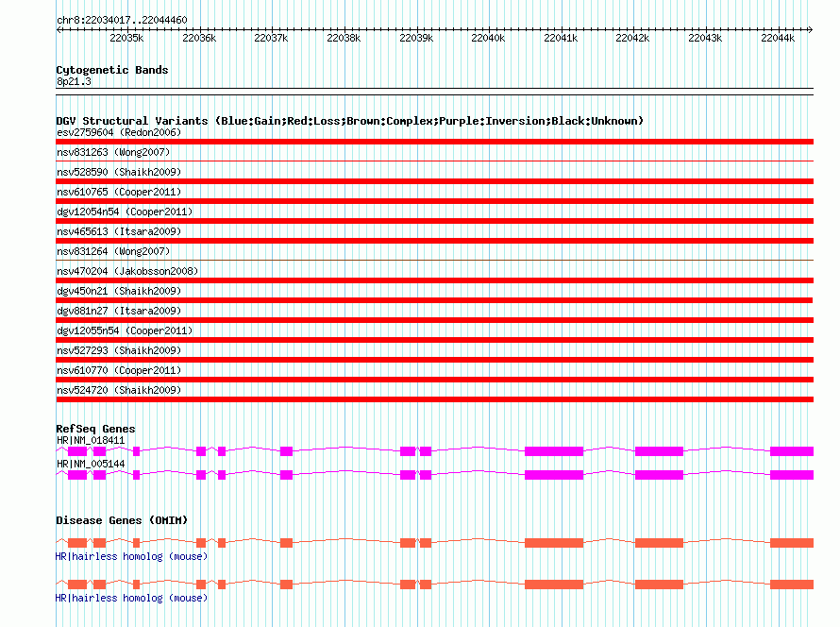Image resolution: width=840 pixels, height=627 pixels.
Task: Select the red loss bar under dgv450n21
Action: pyautogui.click(x=434, y=300)
